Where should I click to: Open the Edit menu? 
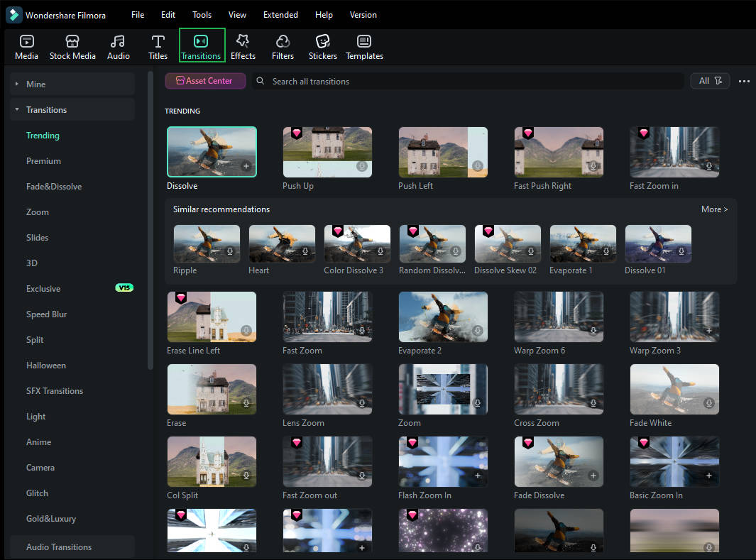pyautogui.click(x=168, y=15)
